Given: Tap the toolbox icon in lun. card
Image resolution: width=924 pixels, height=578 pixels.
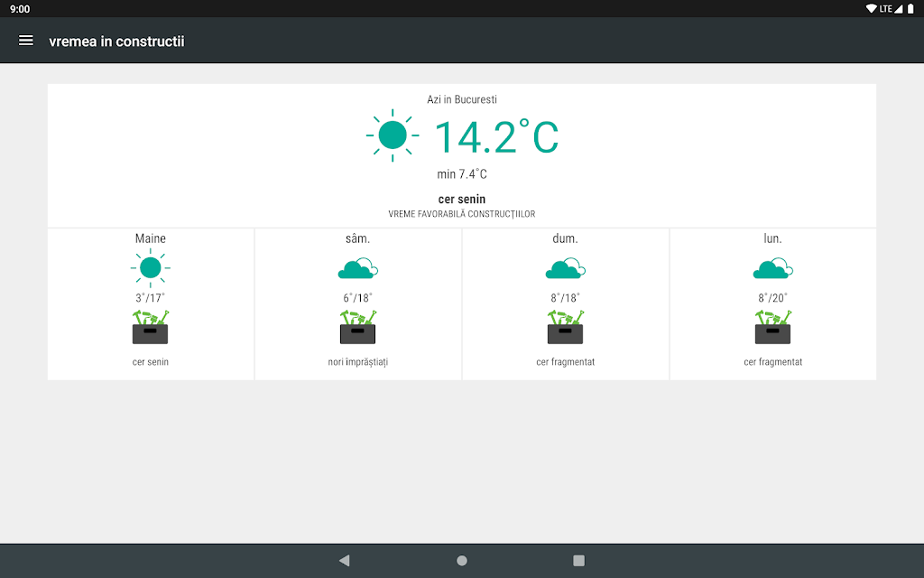Looking at the screenshot, I should click(772, 327).
